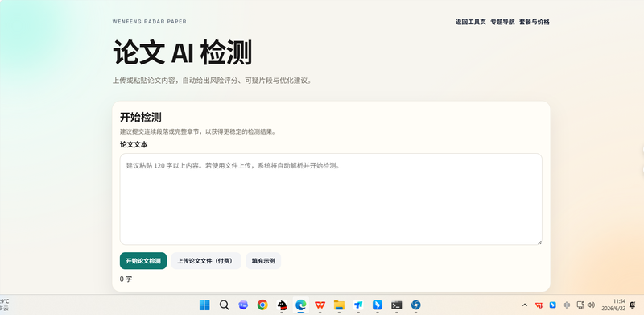Click the 开始检测 section heading

(140, 117)
